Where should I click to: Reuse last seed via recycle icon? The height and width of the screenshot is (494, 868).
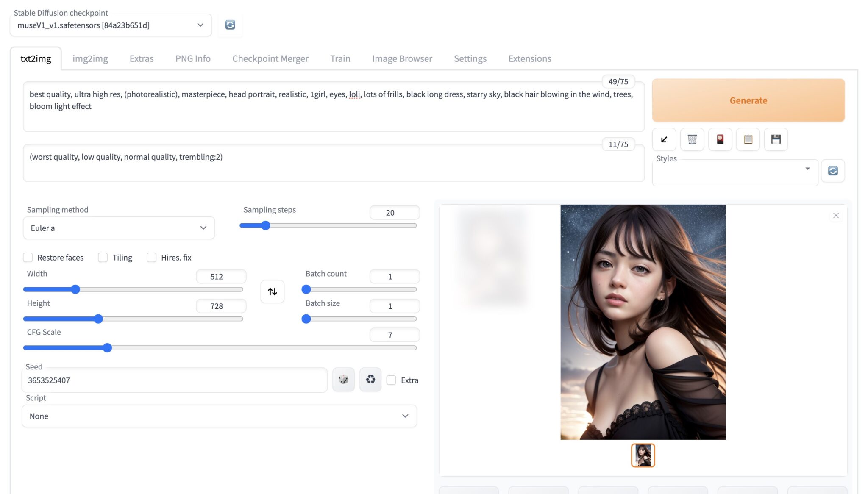[370, 380]
